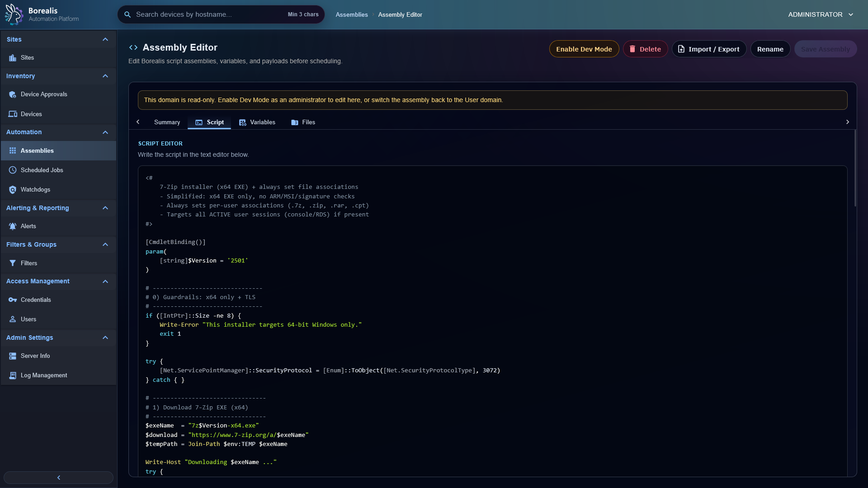This screenshot has height=488, width=868.
Task: Click the Users person icon
Action: point(13,319)
